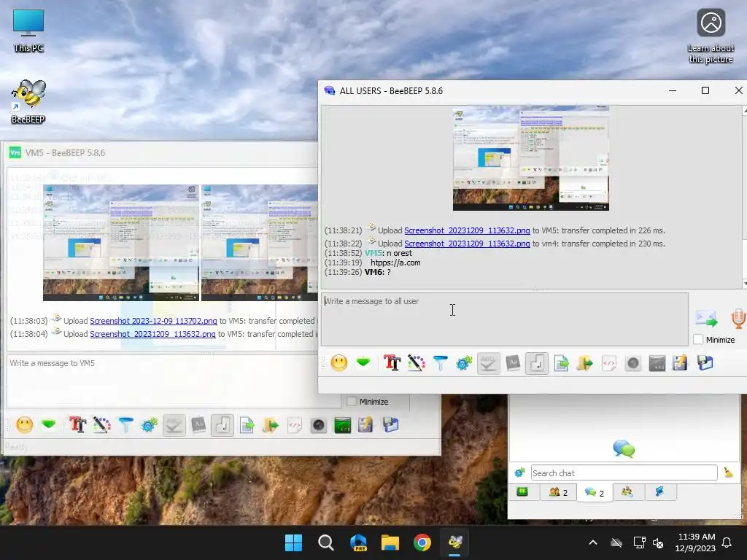Click screenshot camera icon in ALL USERS toolbar

tap(633, 363)
